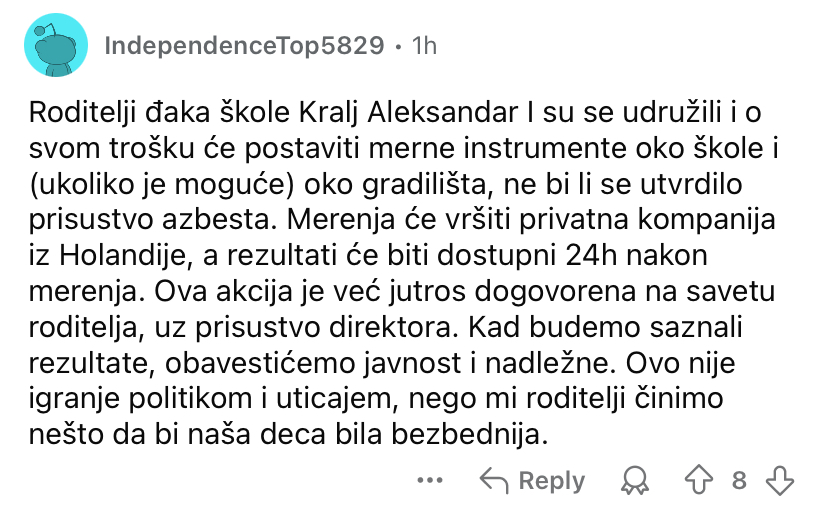Screen dimensions: 828x512
Task: Open the IndependenceTop5829 user profile
Action: coord(244,45)
